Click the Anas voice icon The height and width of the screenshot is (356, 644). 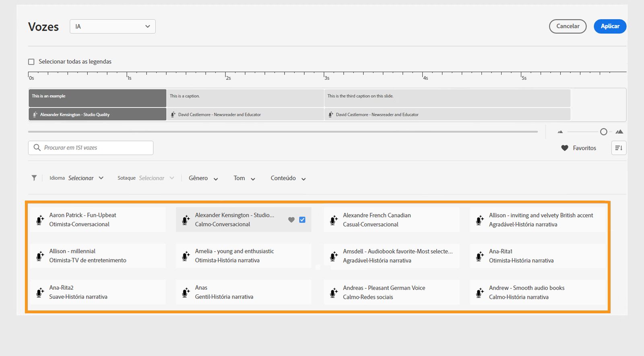point(186,292)
